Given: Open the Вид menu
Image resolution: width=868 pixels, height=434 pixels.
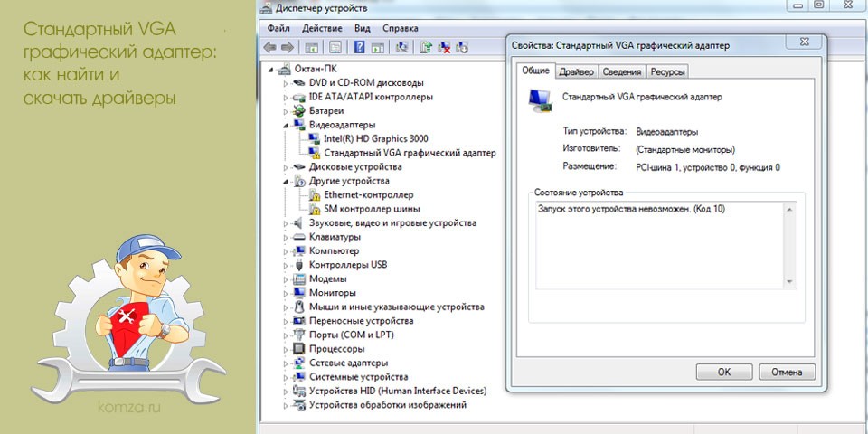Looking at the screenshot, I should [x=362, y=28].
